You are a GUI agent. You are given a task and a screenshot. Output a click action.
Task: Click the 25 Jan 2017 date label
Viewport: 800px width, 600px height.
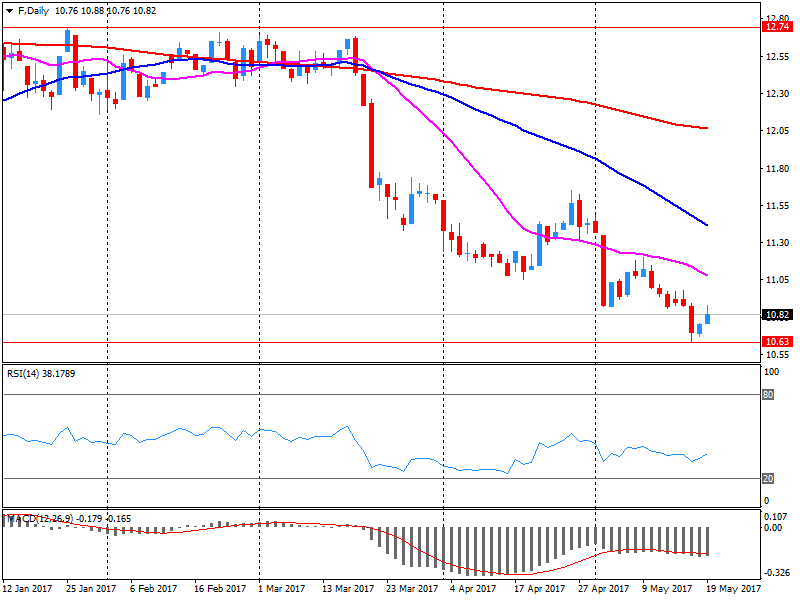coord(91,589)
